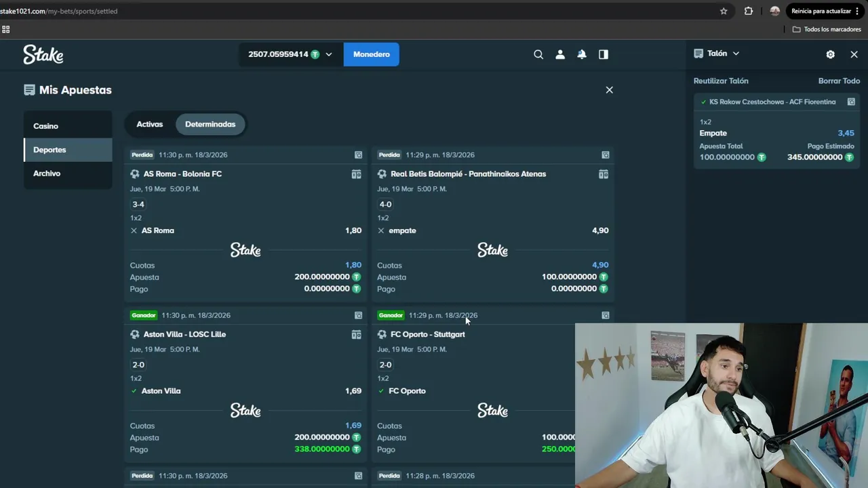Open the FC Oporto - Stuttgart match
The height and width of the screenshot is (488, 868).
[x=428, y=334]
